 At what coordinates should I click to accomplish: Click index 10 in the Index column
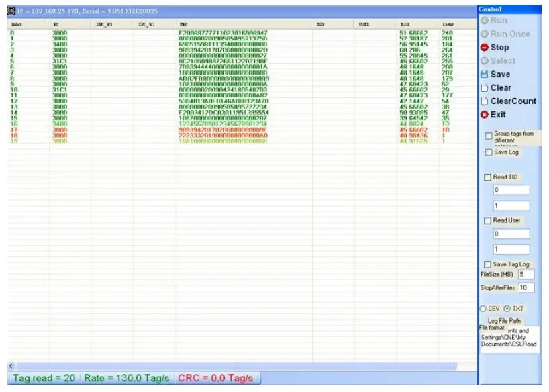(x=14, y=90)
